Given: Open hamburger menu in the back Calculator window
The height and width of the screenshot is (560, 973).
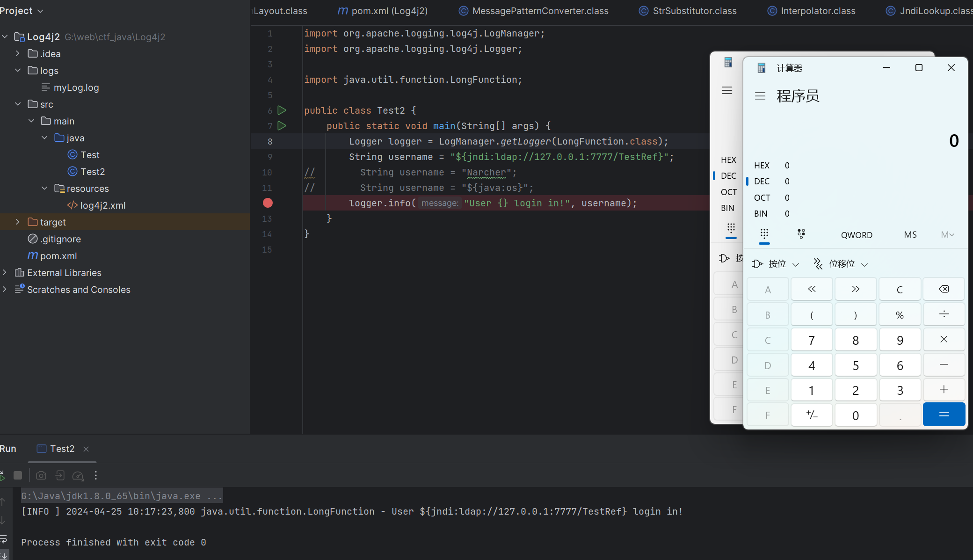Looking at the screenshot, I should pyautogui.click(x=727, y=90).
